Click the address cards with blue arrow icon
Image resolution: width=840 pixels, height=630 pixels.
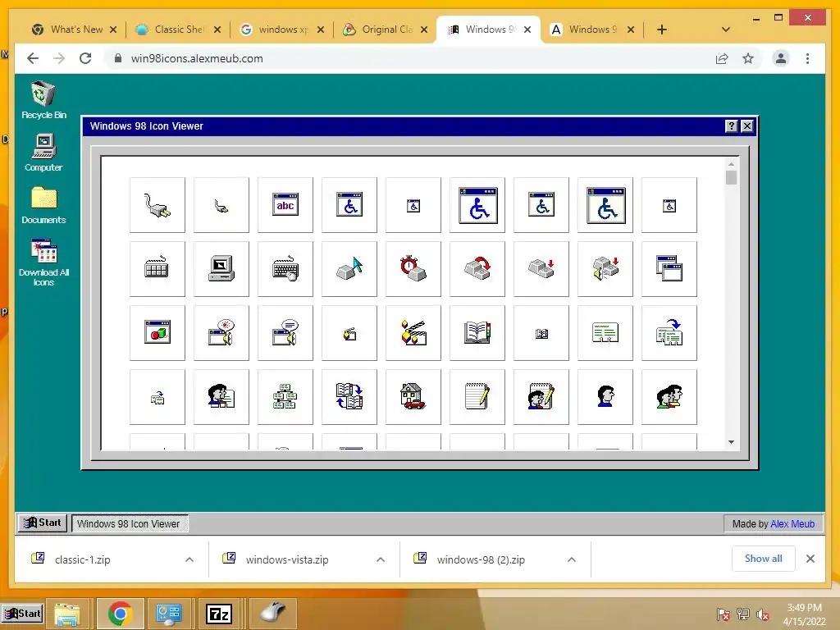[x=669, y=333]
